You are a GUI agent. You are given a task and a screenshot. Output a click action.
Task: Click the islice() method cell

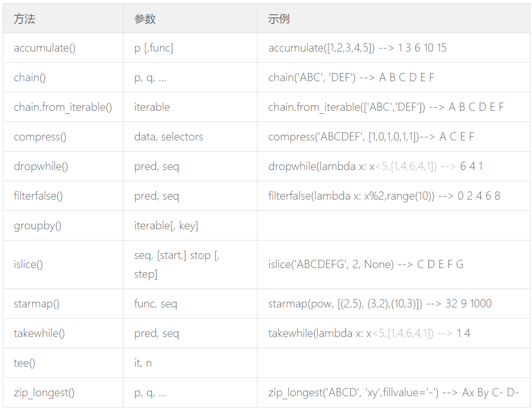pos(29,264)
